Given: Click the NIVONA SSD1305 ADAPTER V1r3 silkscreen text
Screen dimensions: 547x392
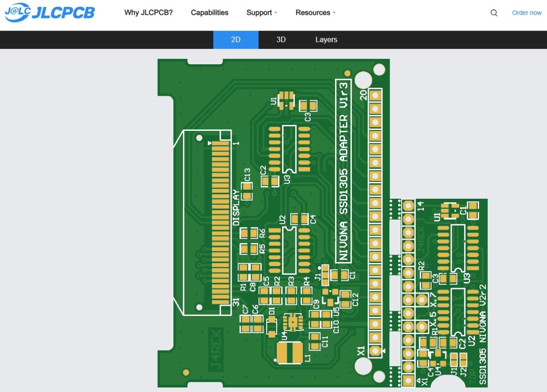Looking at the screenshot, I should 344,171.
